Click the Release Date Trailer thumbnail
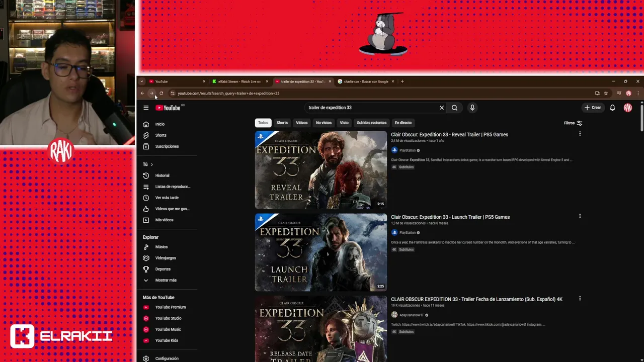Screen dimensions: 644x362 (321, 329)
